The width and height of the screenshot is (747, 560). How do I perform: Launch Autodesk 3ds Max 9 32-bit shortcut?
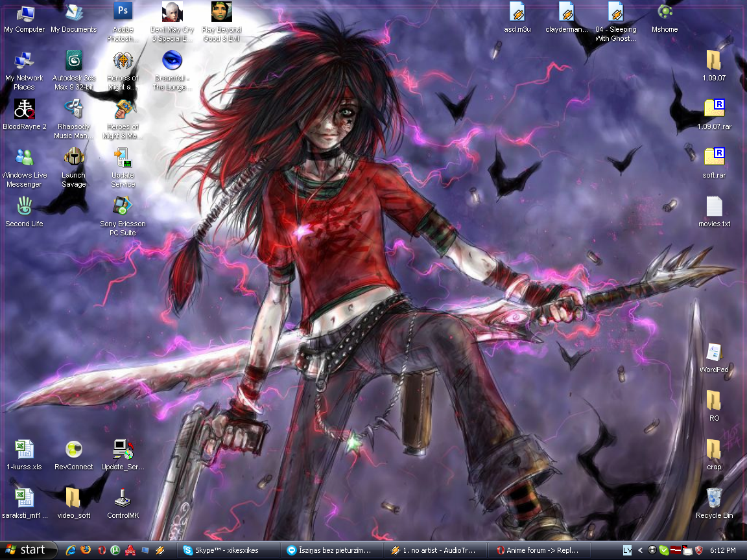[x=73, y=71]
